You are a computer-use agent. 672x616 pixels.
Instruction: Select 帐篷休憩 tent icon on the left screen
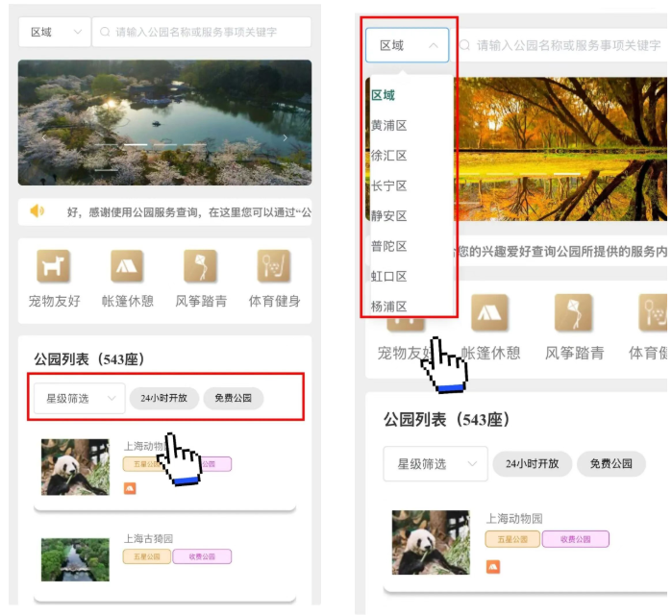point(127,266)
